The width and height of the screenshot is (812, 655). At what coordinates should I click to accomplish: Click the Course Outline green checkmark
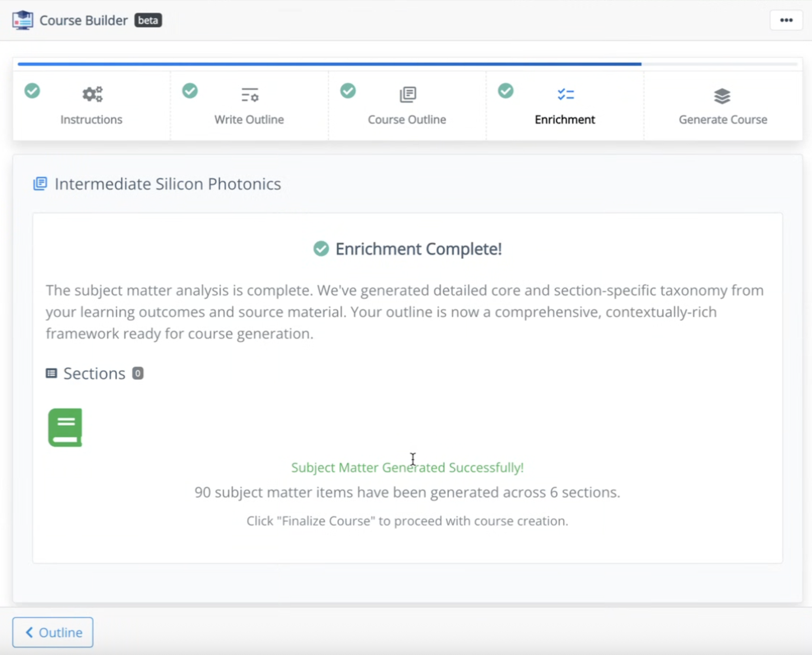click(348, 91)
